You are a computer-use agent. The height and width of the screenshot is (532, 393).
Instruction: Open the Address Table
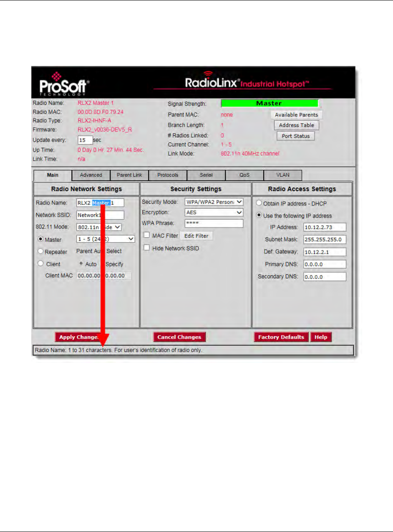(296, 125)
